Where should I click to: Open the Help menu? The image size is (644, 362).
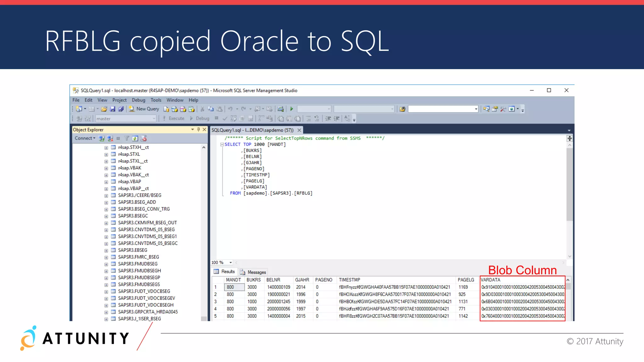point(193,100)
